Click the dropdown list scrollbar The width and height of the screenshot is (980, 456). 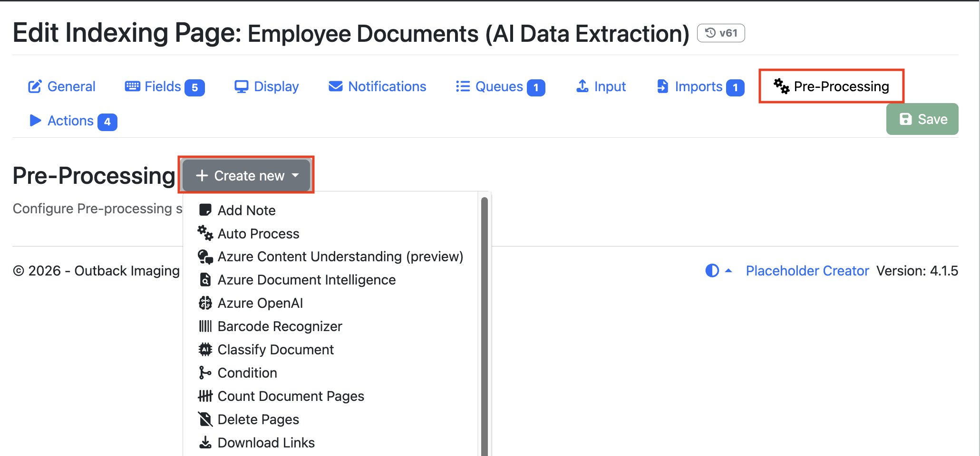[x=485, y=327]
